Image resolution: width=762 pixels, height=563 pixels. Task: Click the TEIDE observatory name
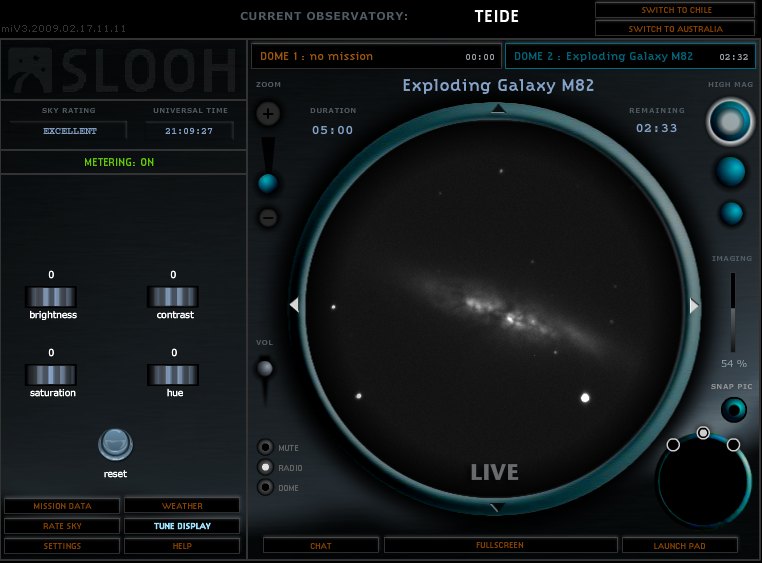point(497,17)
